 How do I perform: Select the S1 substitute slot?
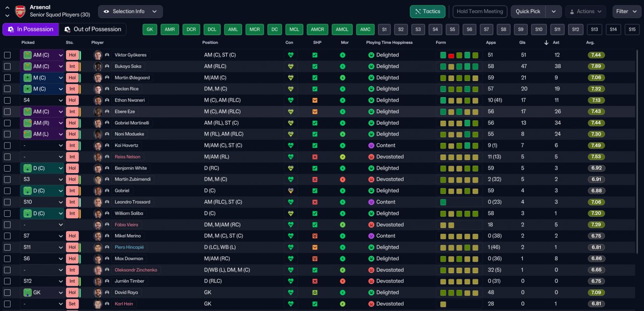pyautogui.click(x=384, y=30)
